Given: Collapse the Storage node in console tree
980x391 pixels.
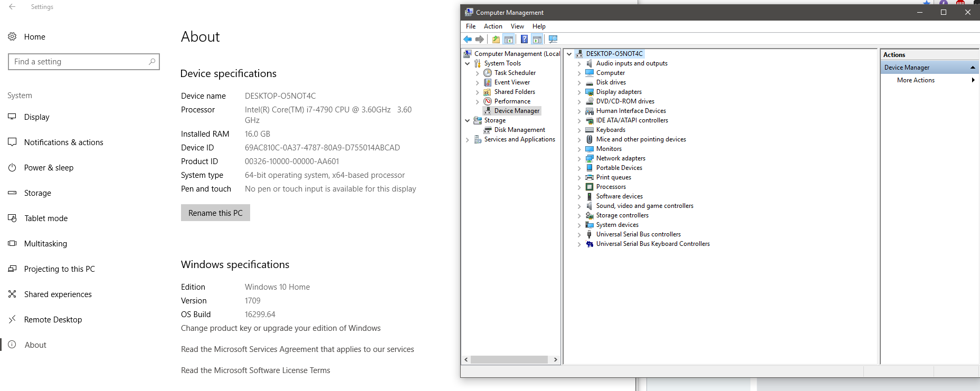Looking at the screenshot, I should [468, 120].
